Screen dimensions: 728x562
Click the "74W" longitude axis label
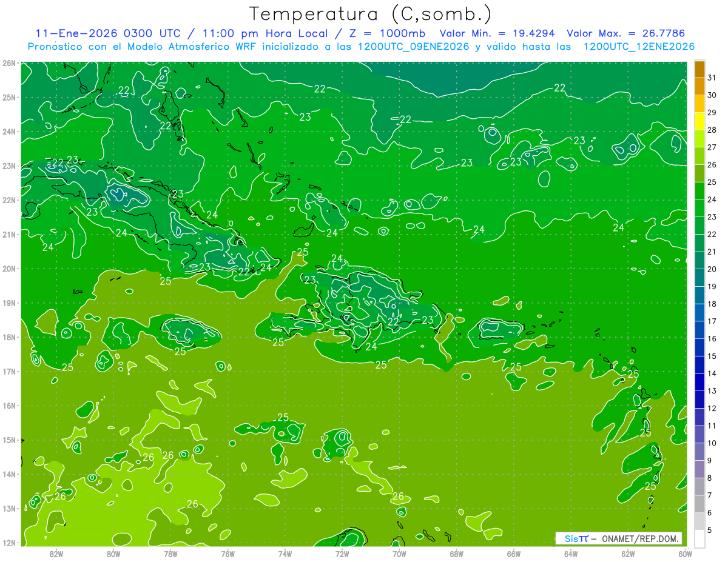click(x=285, y=554)
